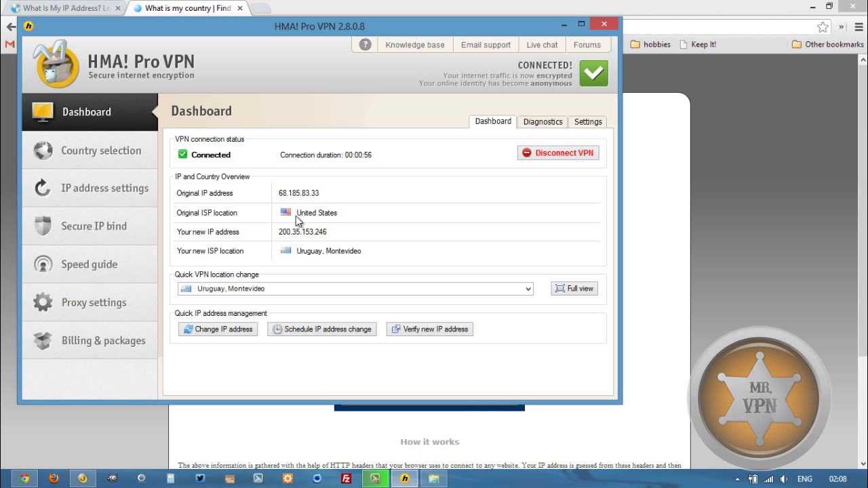Click the Speed guide gauge icon
The width and height of the screenshot is (868, 488).
click(x=43, y=264)
